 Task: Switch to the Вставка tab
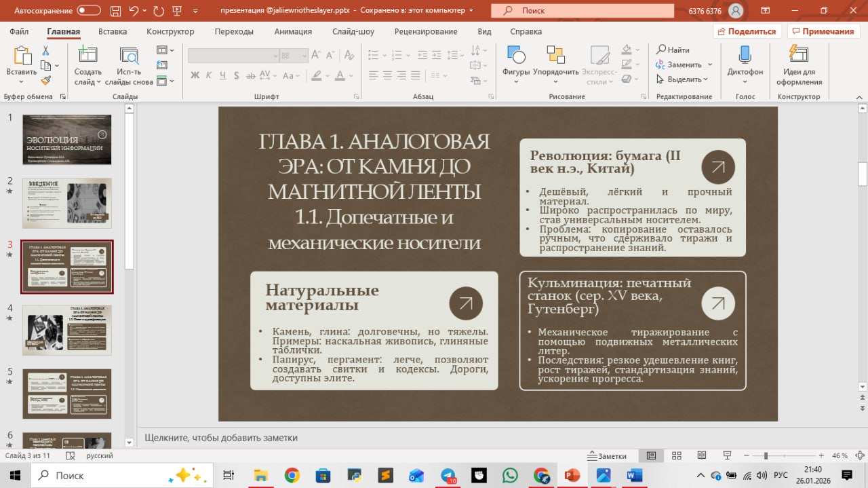[113, 32]
